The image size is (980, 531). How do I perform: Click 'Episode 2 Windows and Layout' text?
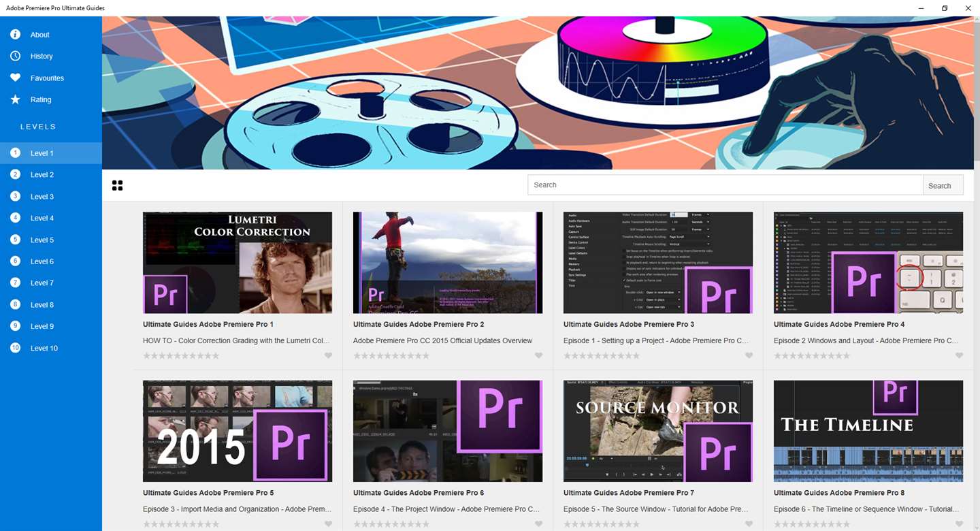pos(866,340)
